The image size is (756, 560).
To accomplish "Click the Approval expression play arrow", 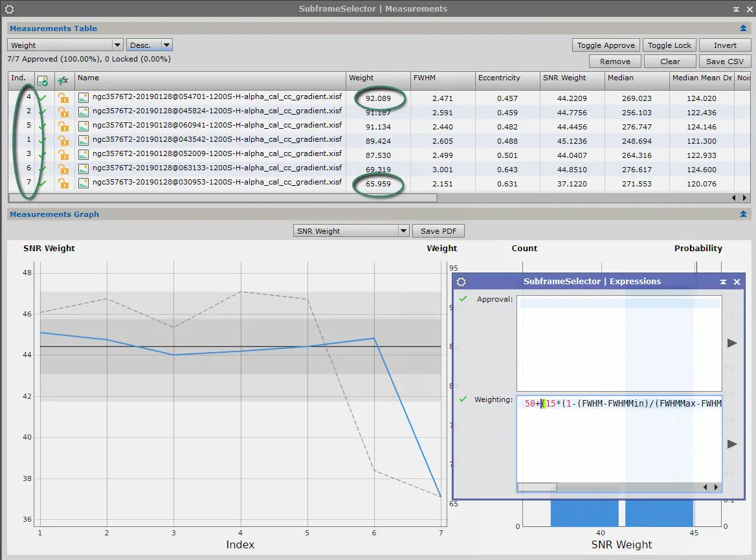I will (732, 343).
